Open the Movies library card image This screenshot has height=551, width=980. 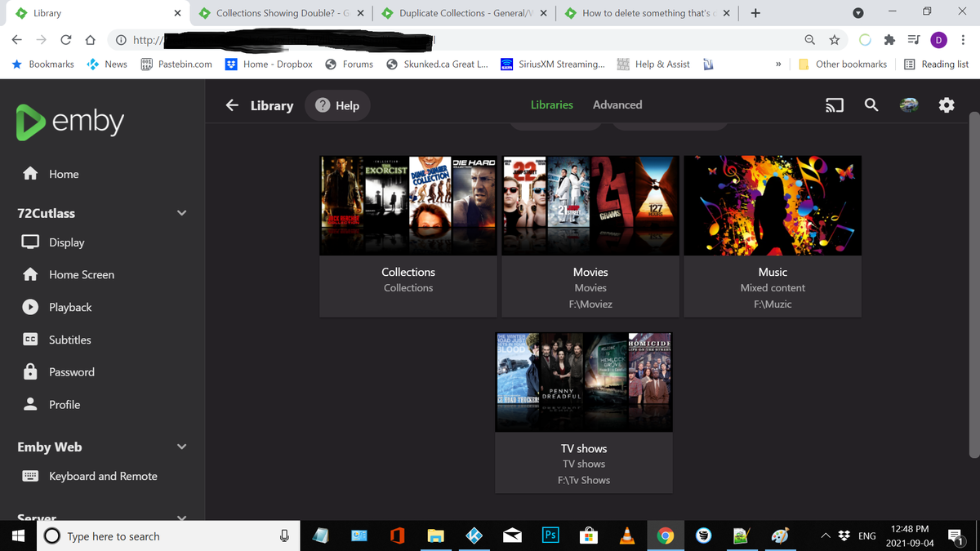(590, 206)
